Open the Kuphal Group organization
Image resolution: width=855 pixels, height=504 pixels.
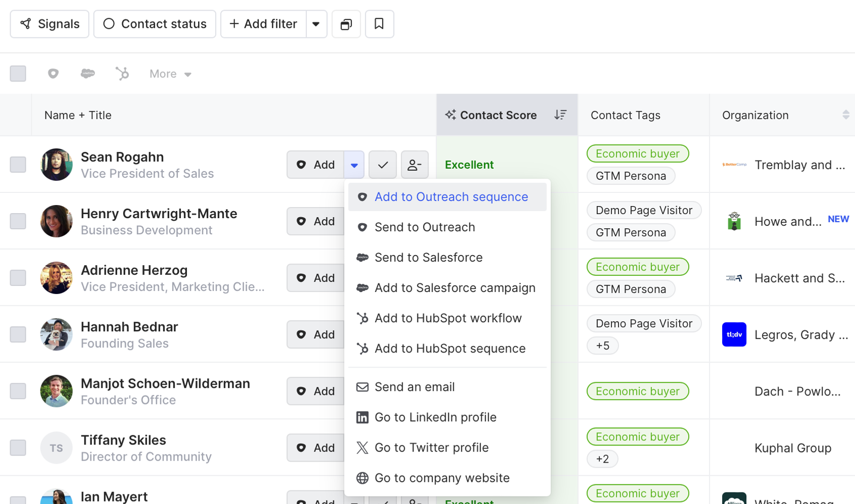tap(793, 448)
